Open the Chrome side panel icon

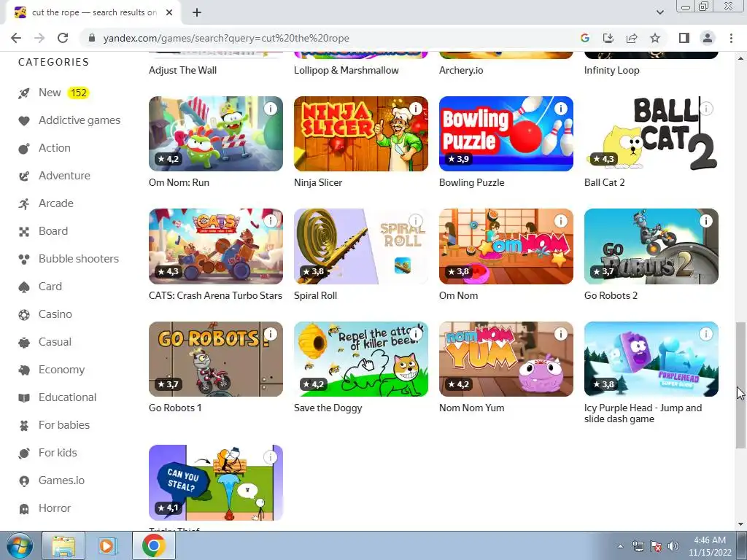point(684,38)
